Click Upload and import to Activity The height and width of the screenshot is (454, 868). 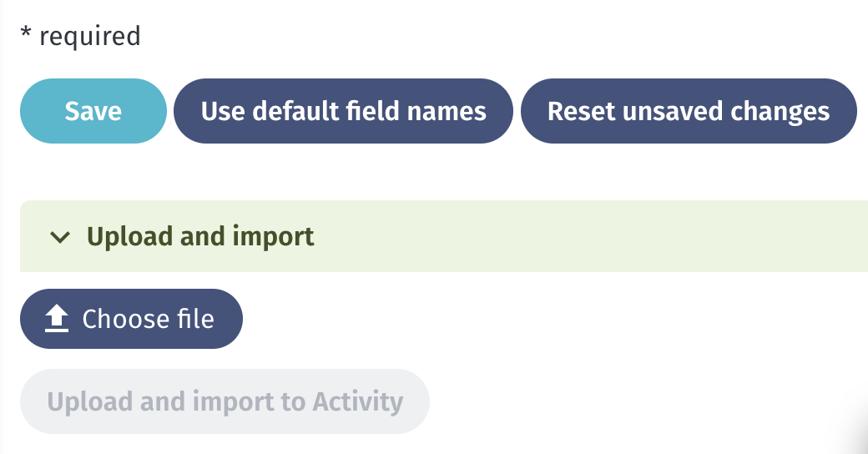225,401
